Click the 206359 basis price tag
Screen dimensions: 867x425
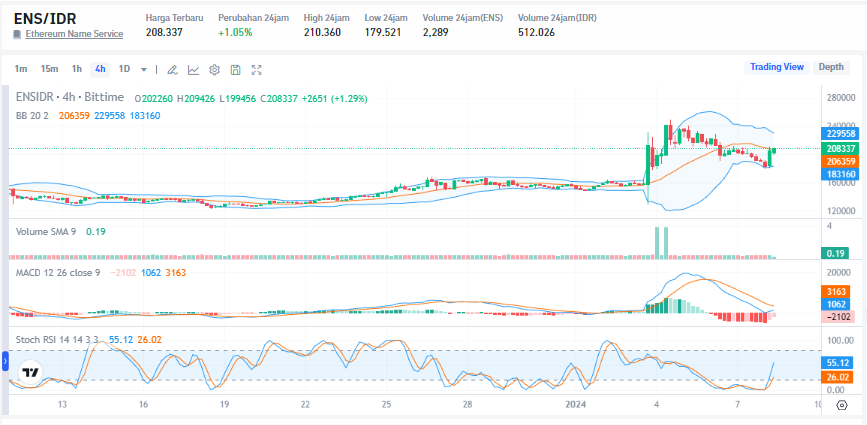(x=840, y=161)
